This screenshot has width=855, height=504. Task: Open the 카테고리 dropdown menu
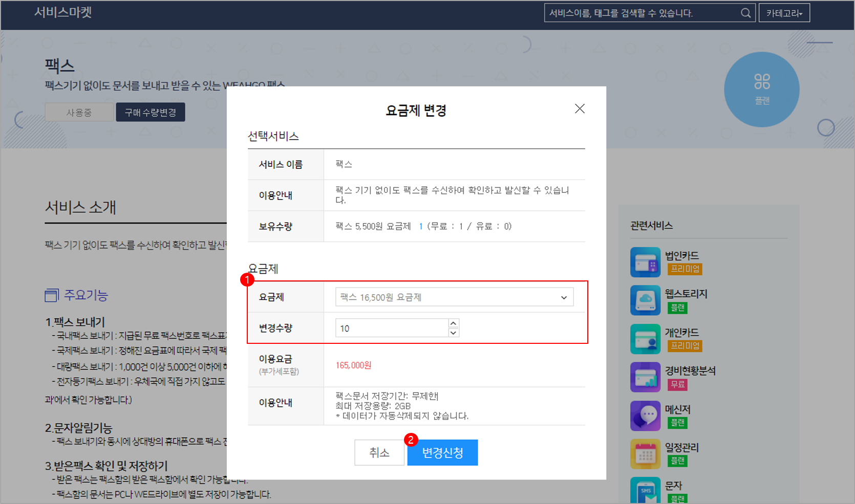(x=784, y=13)
